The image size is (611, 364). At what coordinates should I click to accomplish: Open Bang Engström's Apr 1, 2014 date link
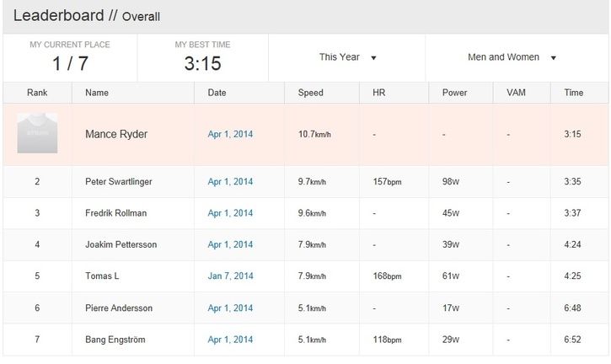click(x=230, y=340)
